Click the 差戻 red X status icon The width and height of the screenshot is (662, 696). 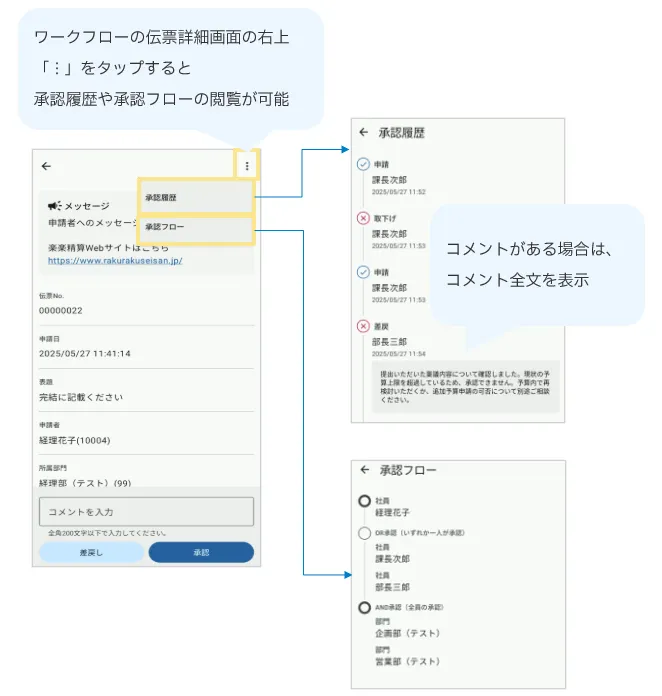363,326
